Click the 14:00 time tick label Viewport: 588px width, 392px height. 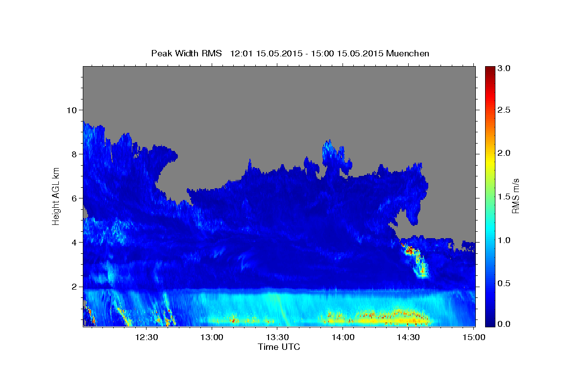(x=343, y=337)
